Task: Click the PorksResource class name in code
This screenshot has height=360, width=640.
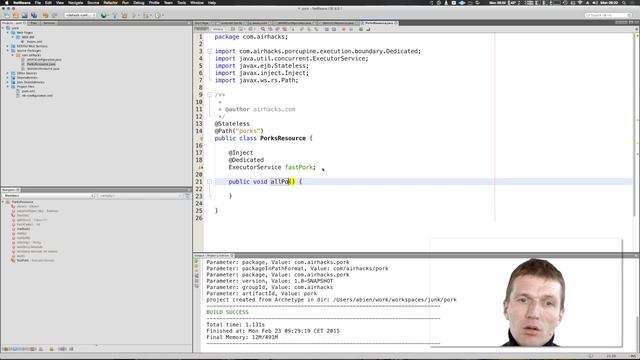Action: click(283, 138)
